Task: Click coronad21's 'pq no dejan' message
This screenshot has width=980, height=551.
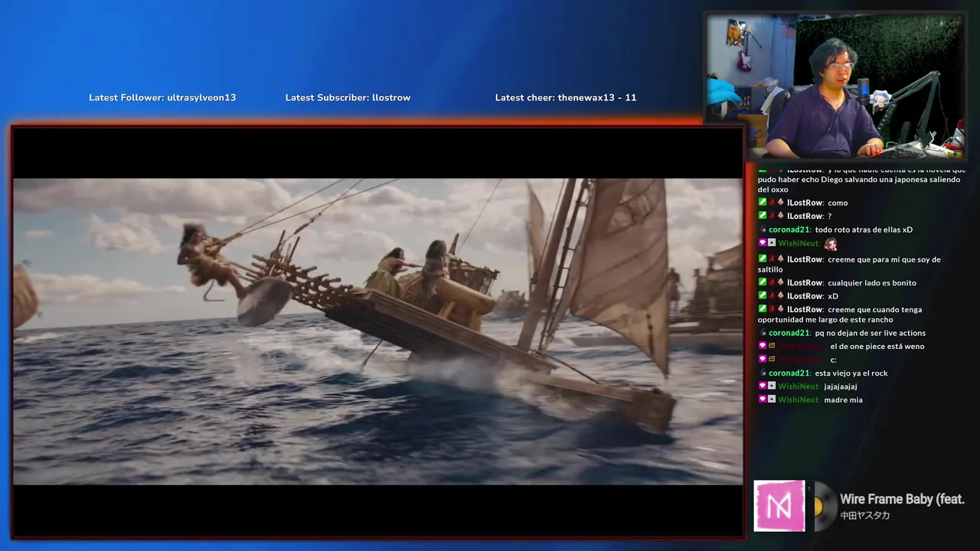Action: pos(842,333)
